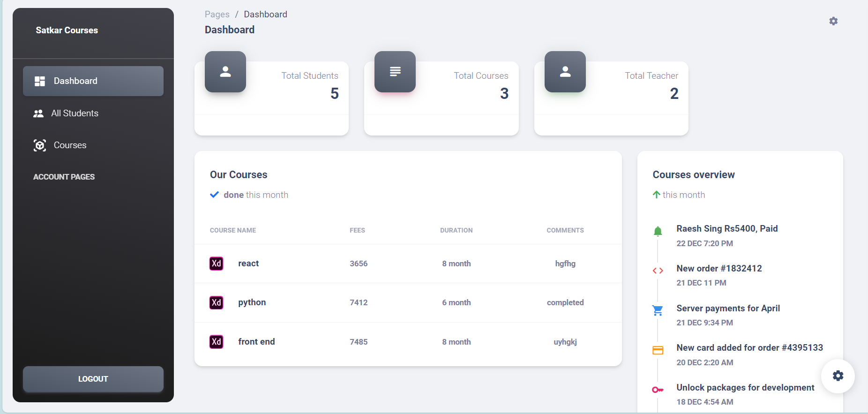Select the python course name
This screenshot has height=414, width=868.
(x=252, y=302)
